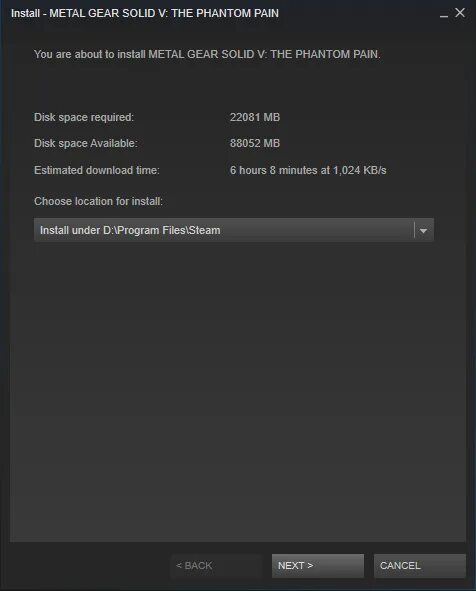Click 'METAL GEAR SOLID V' in the install message
Viewport: 476px width, 591px height.
207,54
